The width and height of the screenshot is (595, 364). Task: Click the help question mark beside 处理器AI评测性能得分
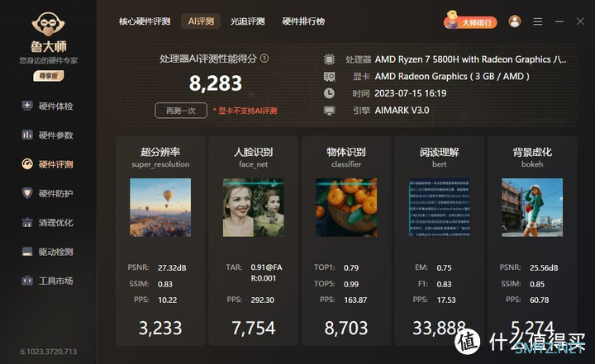(x=264, y=59)
